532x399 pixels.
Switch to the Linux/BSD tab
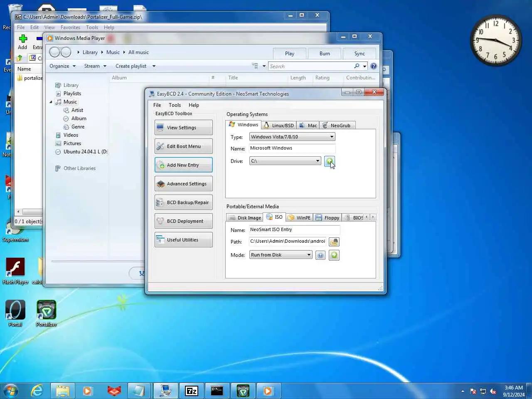279,125
